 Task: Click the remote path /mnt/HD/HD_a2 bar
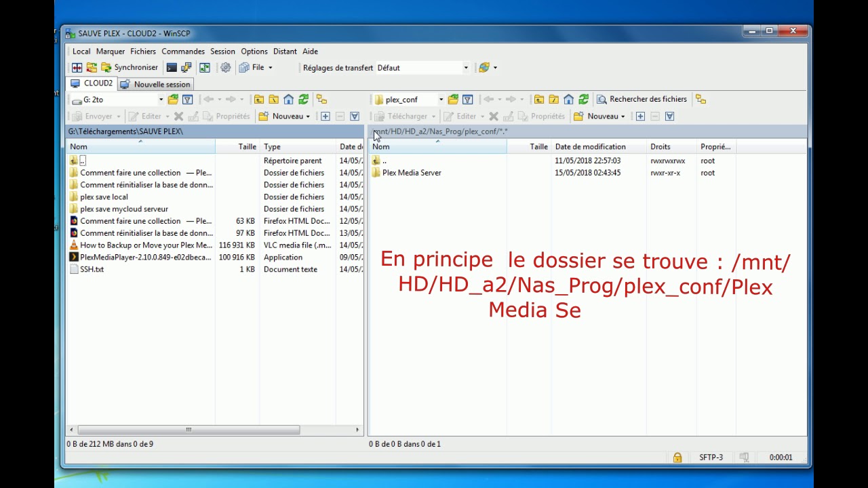[x=587, y=131]
